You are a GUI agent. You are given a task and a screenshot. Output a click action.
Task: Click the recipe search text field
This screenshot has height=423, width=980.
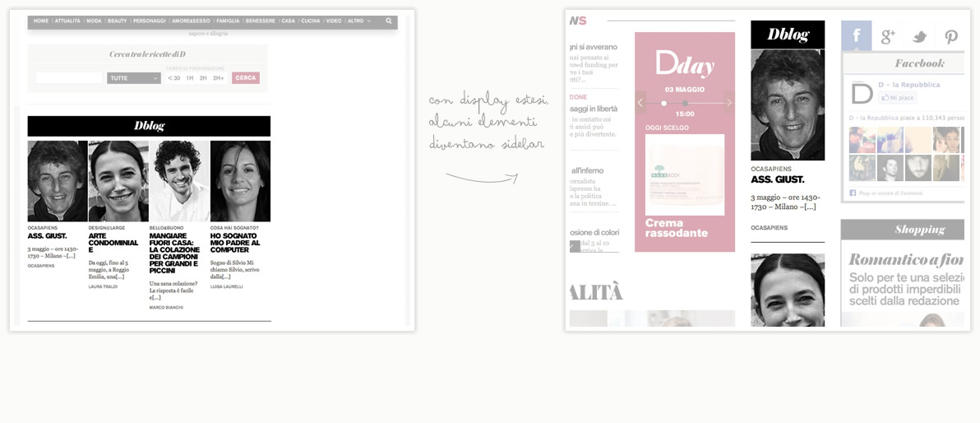click(x=69, y=78)
